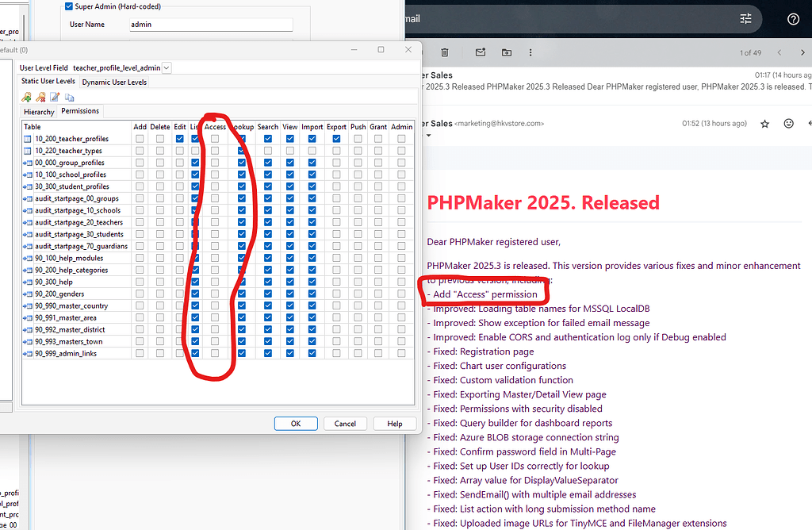Viewport: 812px width, 530px height.
Task: Check Access for 10_200_teacher_profiles
Action: 215,139
